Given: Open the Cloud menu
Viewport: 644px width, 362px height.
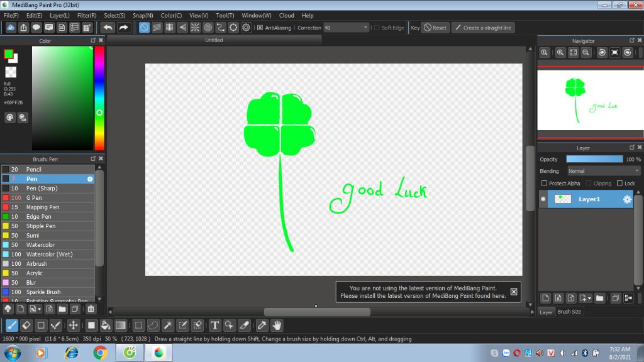Looking at the screenshot, I should tap(286, 15).
